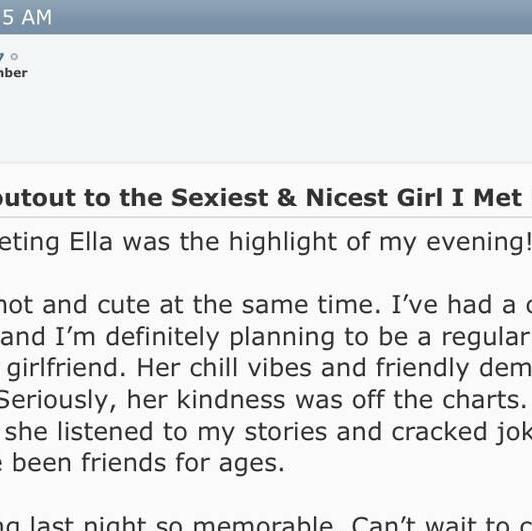532x531 pixels.
Task: Click the offline status circle beside the username
Action: tap(14, 57)
